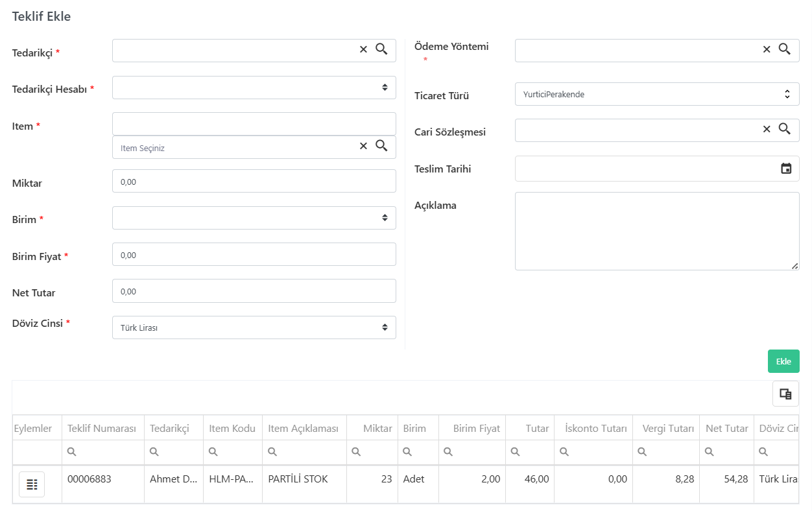Click search icon under Item Kodu column
The width and height of the screenshot is (812, 511).
coord(213,452)
